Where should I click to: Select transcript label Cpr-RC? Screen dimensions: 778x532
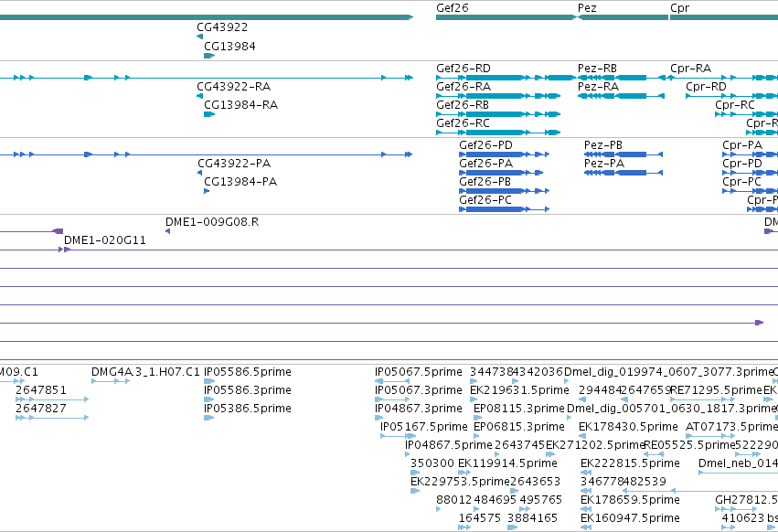coord(735,105)
